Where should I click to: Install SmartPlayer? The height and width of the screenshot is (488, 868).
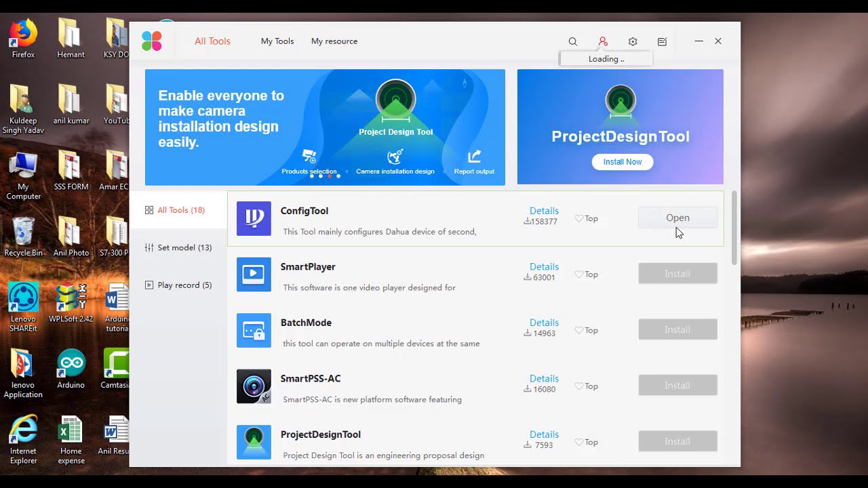[677, 274]
